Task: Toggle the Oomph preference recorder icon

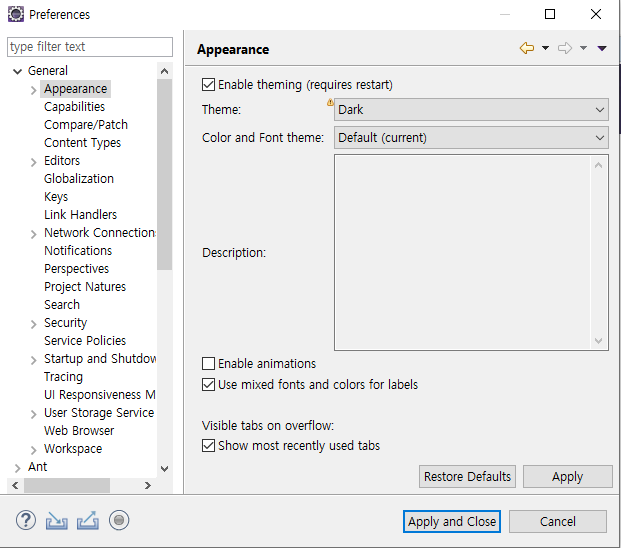Action: (119, 520)
